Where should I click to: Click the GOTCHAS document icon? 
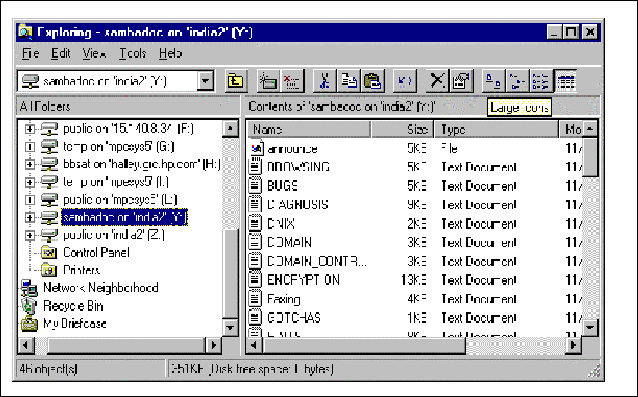pos(255,317)
